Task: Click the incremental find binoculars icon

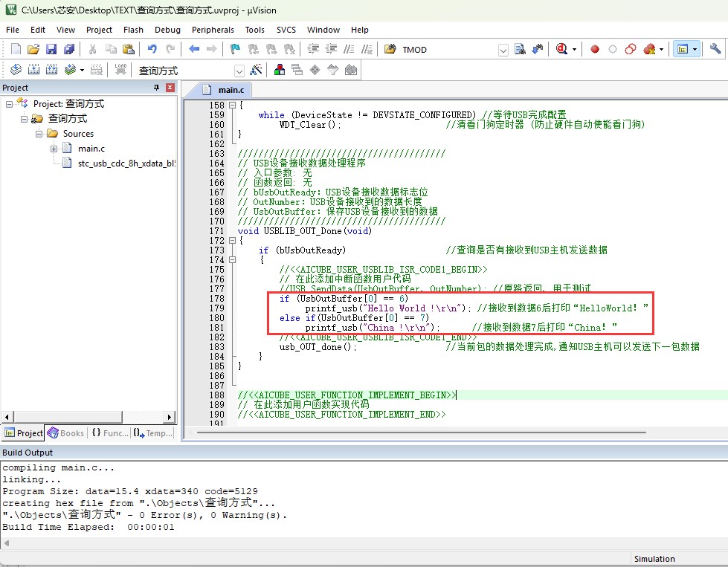Action: (x=538, y=49)
